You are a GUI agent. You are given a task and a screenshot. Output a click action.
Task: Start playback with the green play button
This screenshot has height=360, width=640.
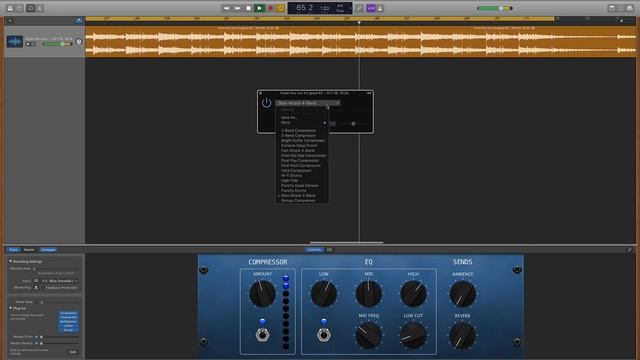coord(259,8)
